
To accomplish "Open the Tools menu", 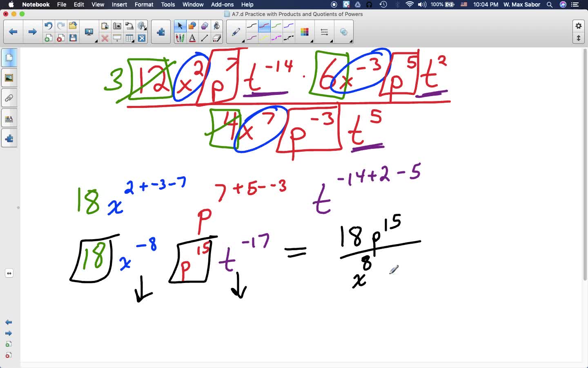I will pyautogui.click(x=168, y=4).
